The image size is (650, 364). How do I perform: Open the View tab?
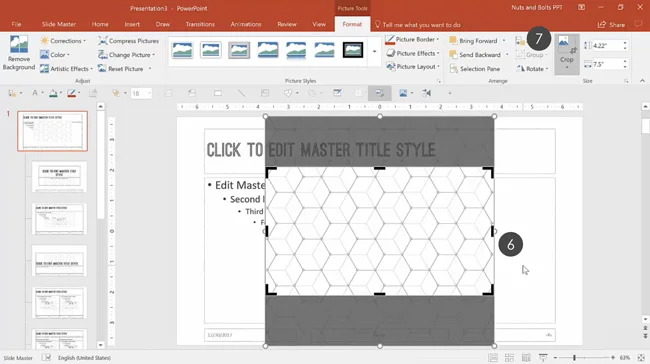pyautogui.click(x=319, y=24)
